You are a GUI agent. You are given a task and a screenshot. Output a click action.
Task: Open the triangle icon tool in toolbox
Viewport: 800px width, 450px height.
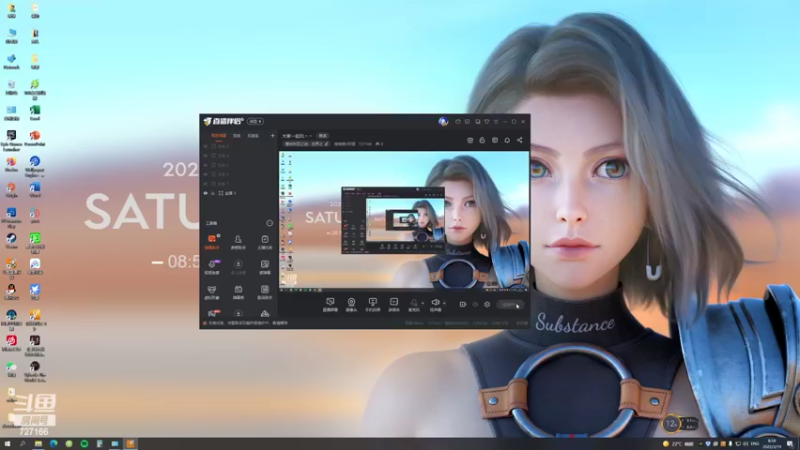click(x=265, y=313)
